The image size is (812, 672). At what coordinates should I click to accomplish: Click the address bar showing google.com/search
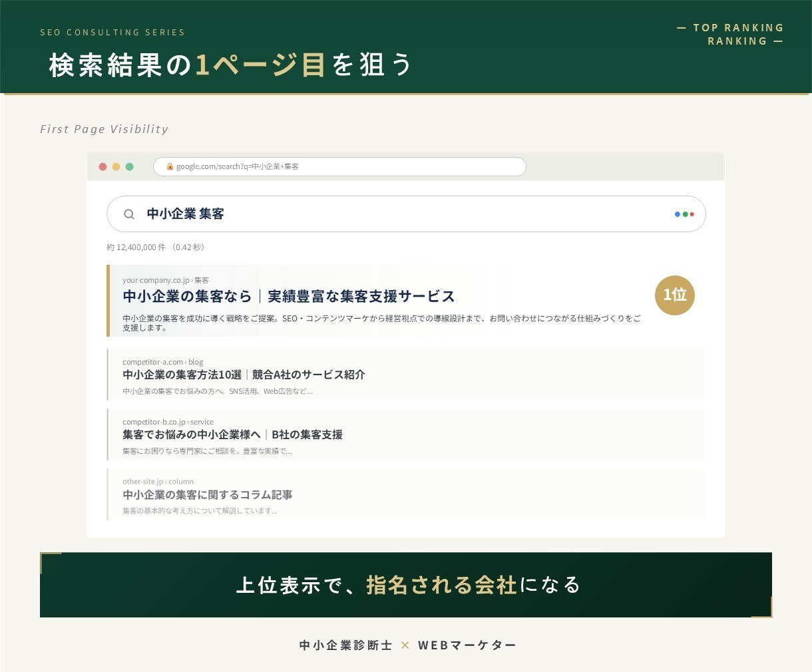(x=339, y=166)
